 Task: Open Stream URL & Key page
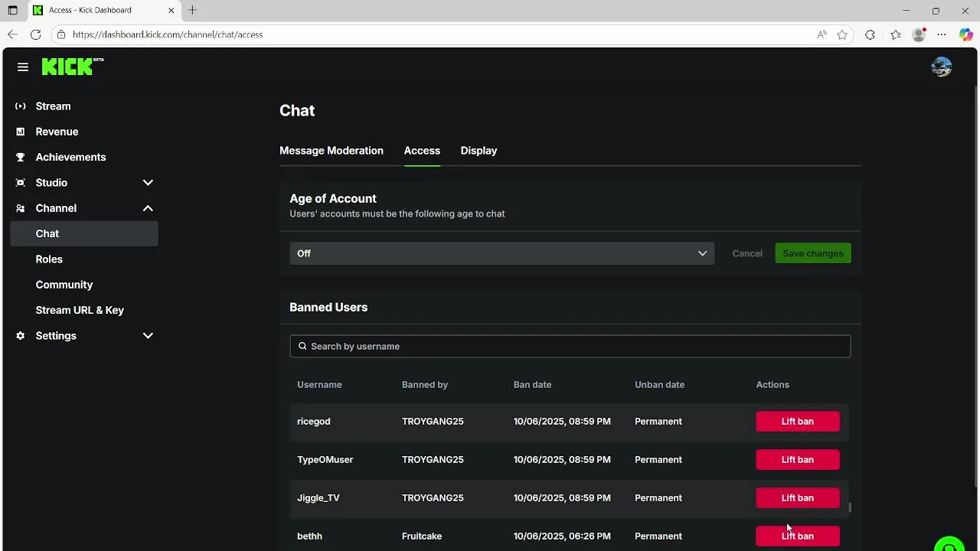(x=80, y=310)
